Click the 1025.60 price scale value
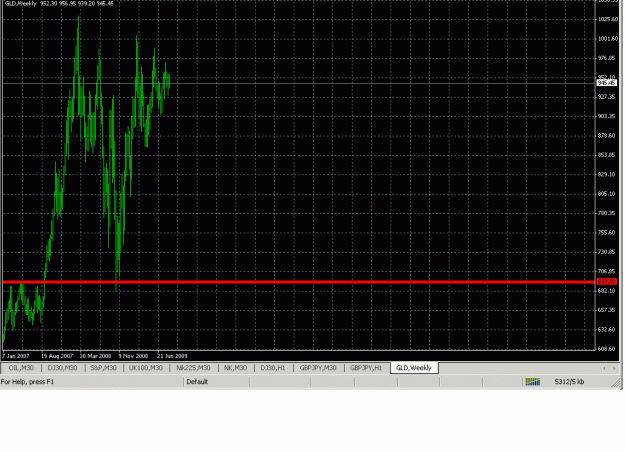625x452 pixels. coord(608,20)
